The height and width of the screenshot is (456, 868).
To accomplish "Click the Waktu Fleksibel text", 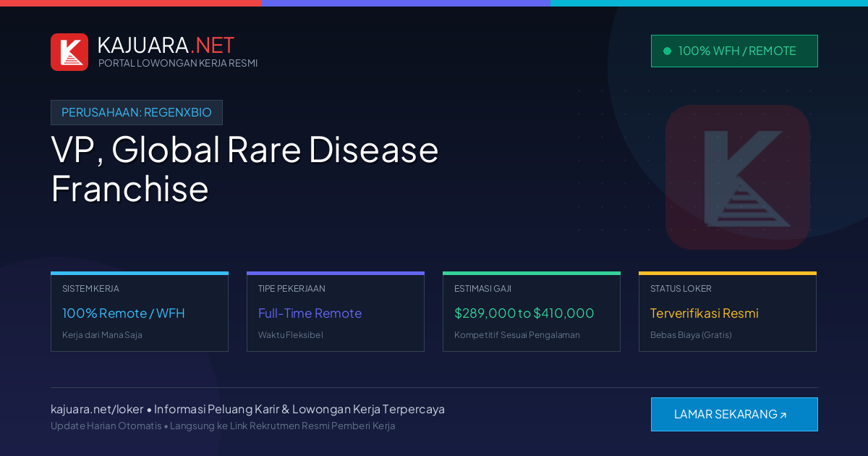I will tap(290, 334).
